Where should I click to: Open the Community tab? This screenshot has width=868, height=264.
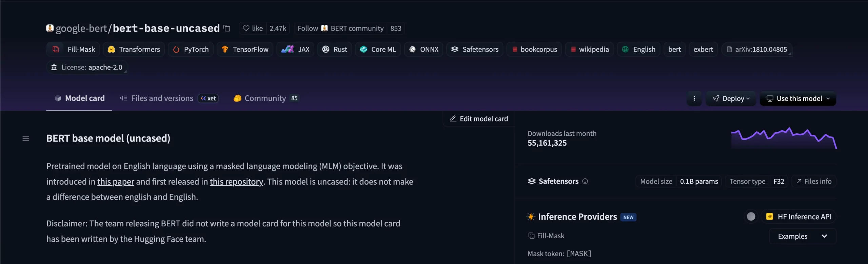[x=265, y=98]
